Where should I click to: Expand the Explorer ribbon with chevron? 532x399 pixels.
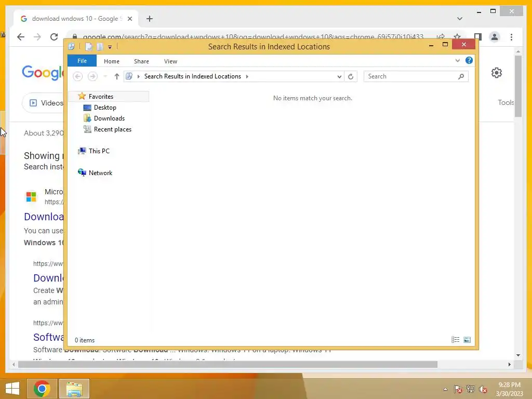457,61
